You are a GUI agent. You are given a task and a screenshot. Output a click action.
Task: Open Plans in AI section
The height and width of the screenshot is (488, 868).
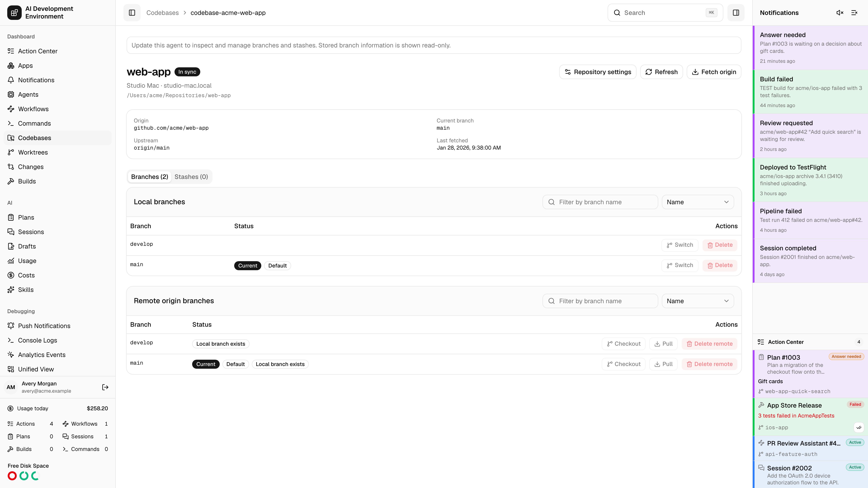[x=58, y=218]
